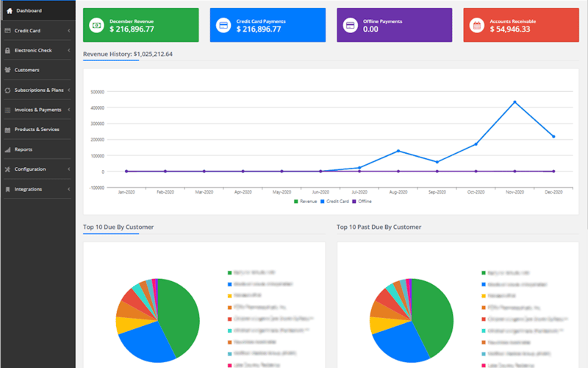
Task: Click the Accounts Receivable calendar icon
Action: pos(476,25)
